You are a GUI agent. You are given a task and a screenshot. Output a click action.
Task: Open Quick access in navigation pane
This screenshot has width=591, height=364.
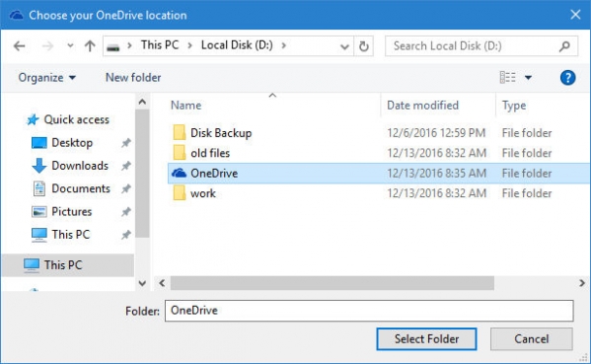(76, 119)
